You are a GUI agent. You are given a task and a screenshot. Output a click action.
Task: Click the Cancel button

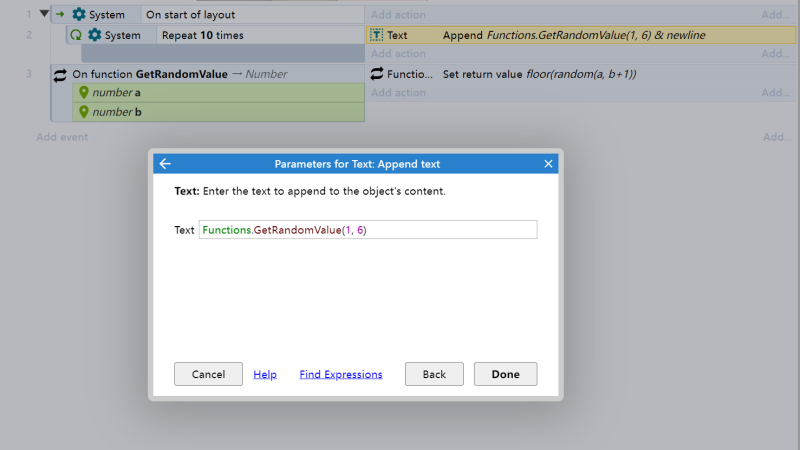pyautogui.click(x=208, y=374)
